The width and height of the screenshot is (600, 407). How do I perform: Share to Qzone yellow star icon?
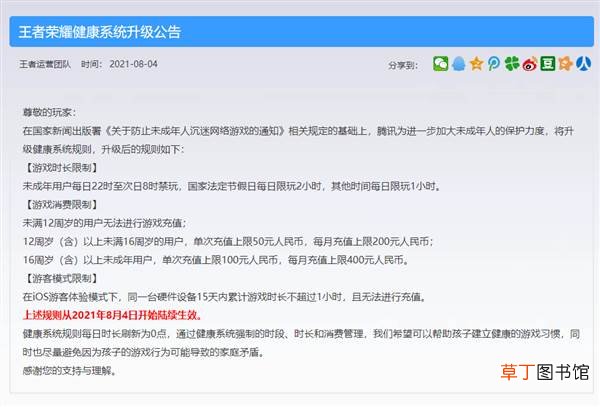pos(476,63)
